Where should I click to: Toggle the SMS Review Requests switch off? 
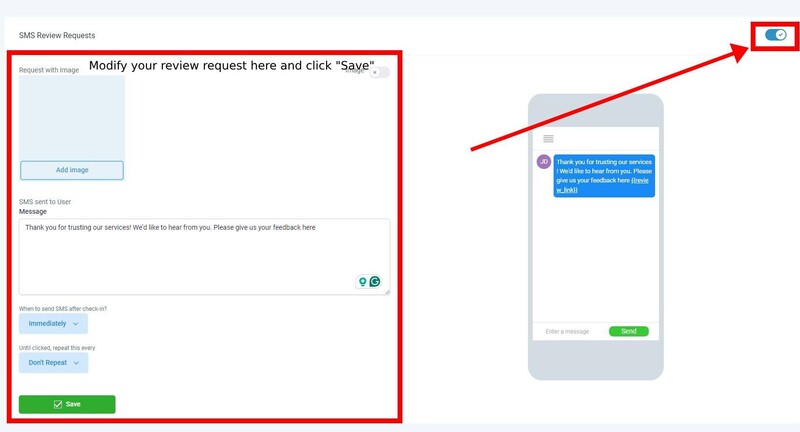pos(776,35)
